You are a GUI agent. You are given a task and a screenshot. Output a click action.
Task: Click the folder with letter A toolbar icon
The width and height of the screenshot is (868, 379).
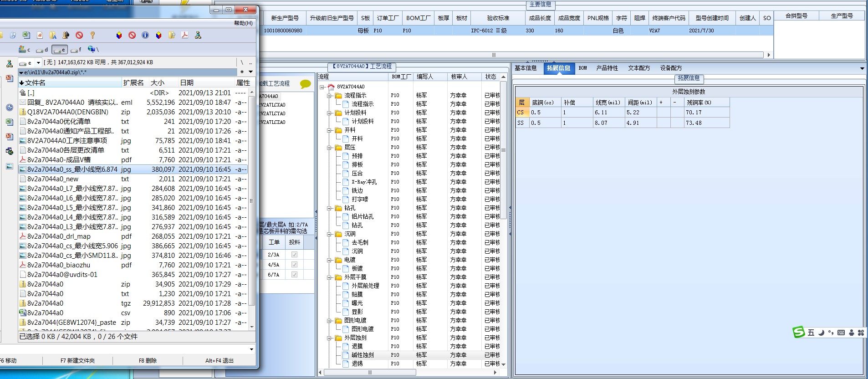pyautogui.click(x=53, y=35)
